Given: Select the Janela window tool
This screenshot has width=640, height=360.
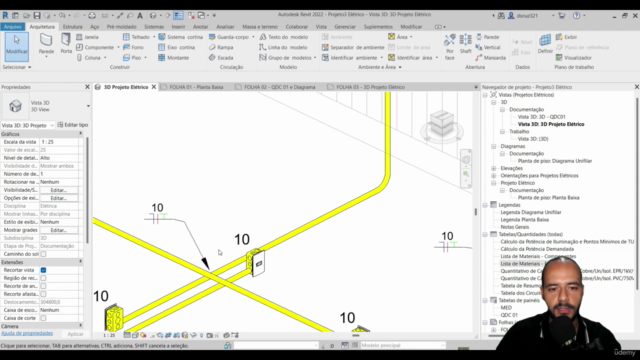Looking at the screenshot, I should point(87,37).
